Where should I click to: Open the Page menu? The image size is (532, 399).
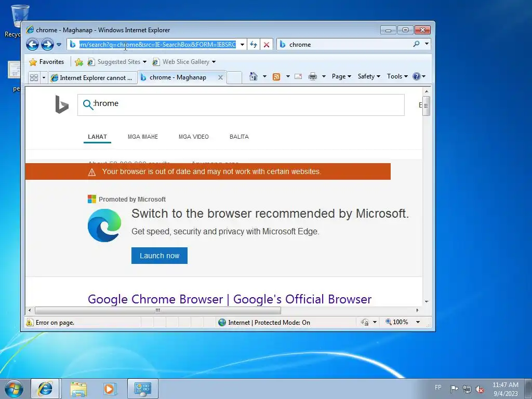pyautogui.click(x=341, y=76)
